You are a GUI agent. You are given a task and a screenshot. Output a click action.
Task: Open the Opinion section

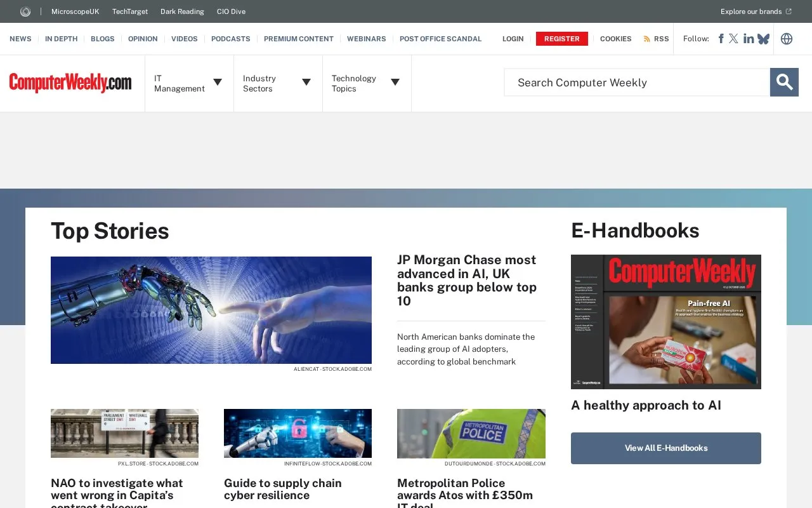143,39
